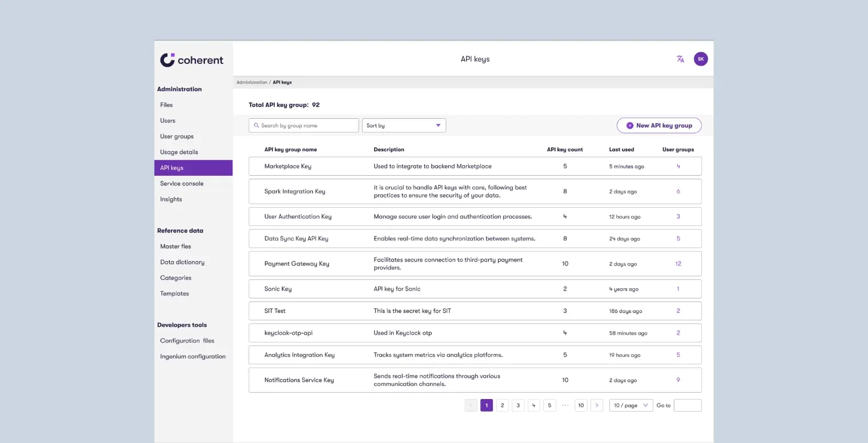
Task: Click Administration breadcrumb link
Action: pyautogui.click(x=252, y=82)
